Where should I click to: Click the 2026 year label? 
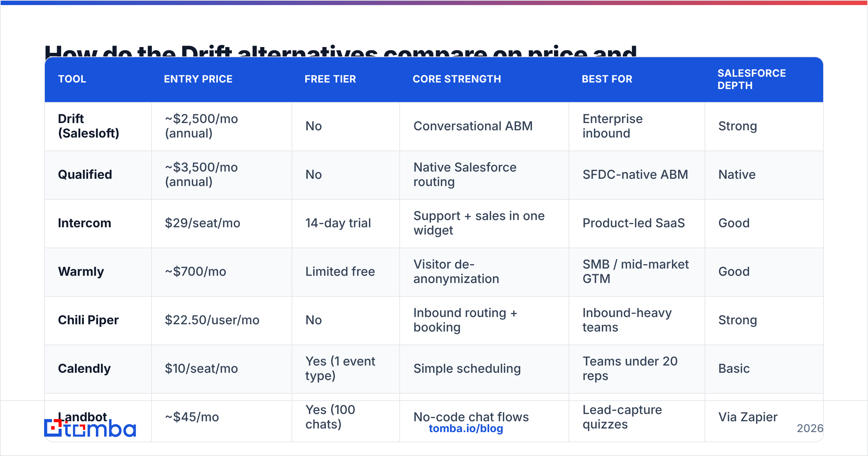[810, 428]
